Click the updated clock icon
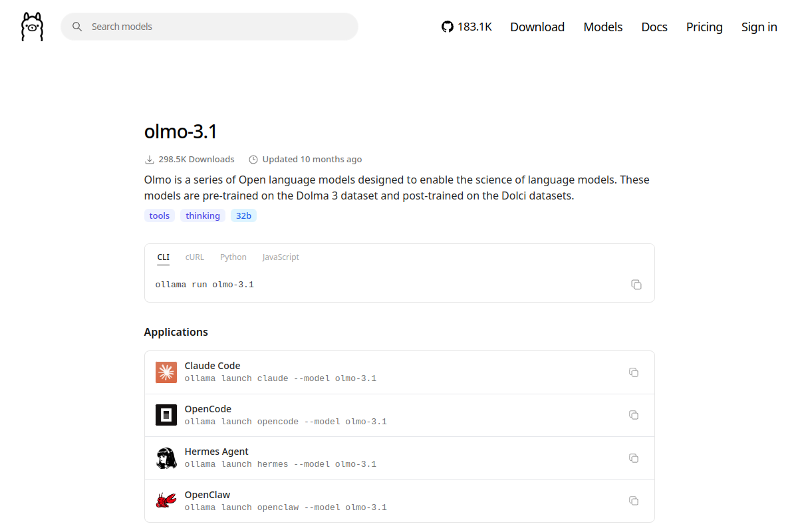Image resolution: width=798 pixels, height=532 pixels. 253,160
